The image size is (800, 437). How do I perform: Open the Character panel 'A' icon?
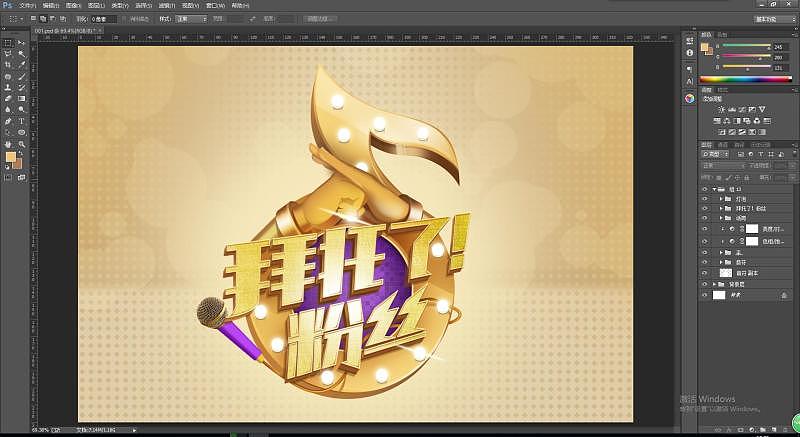coord(690,81)
